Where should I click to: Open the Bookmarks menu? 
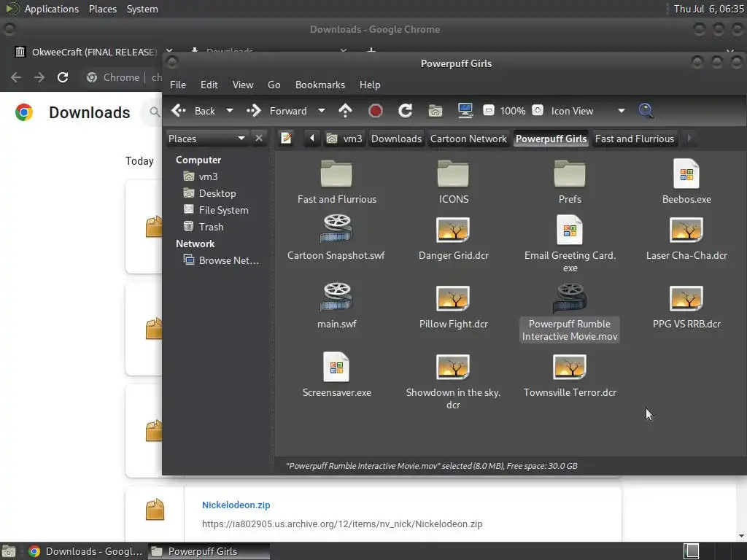320,85
